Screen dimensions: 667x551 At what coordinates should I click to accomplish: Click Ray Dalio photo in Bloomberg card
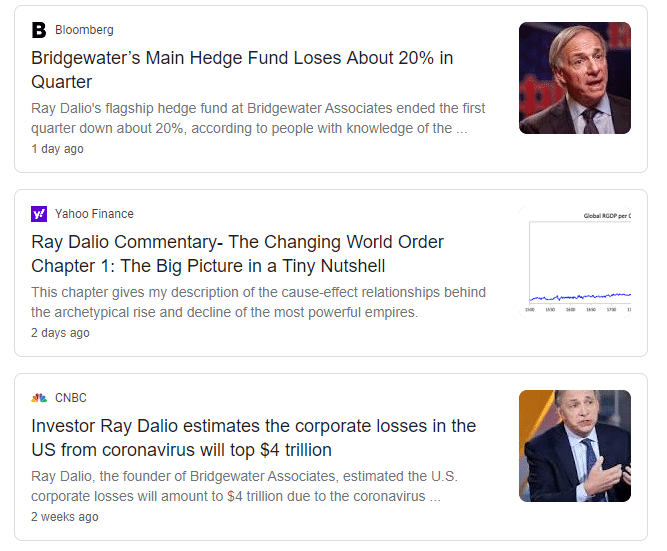tap(575, 78)
